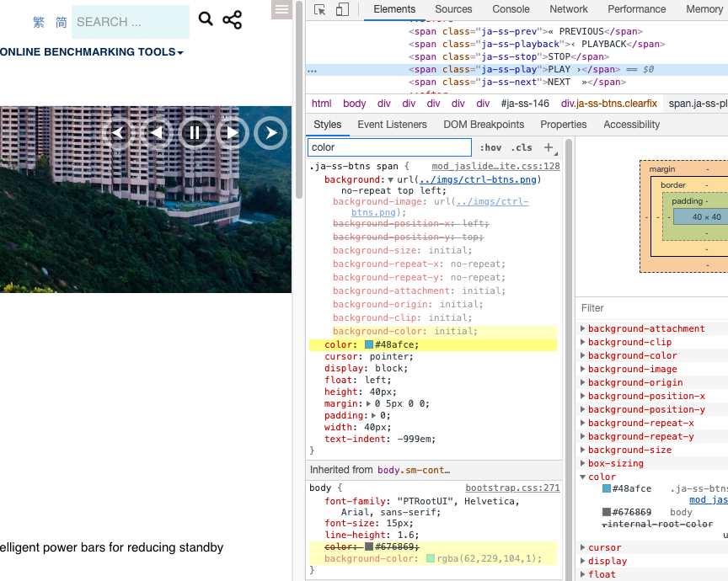Open the Event Listeners tab
Image resolution: width=728 pixels, height=581 pixels.
point(392,125)
